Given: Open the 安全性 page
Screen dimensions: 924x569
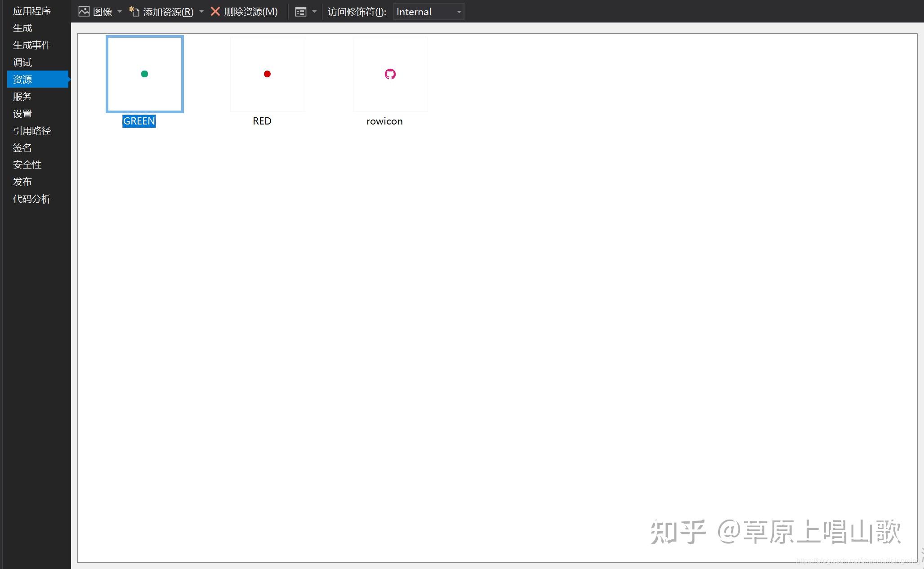Looking at the screenshot, I should point(27,164).
